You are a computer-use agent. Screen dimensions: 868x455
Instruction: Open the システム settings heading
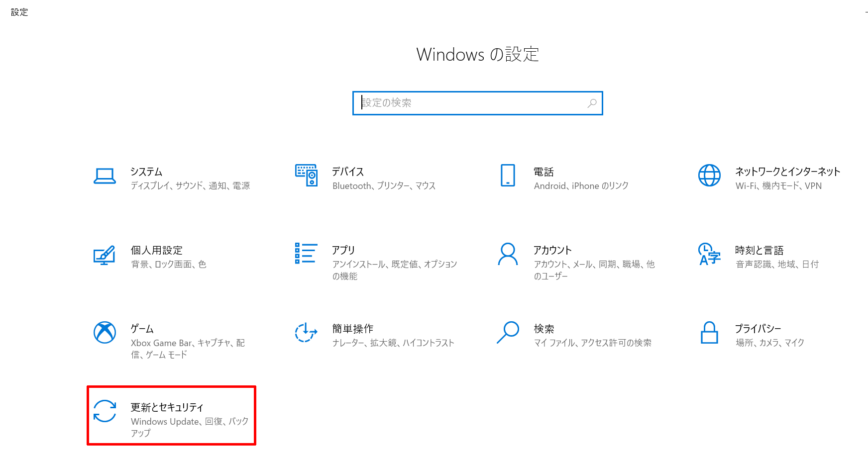click(146, 172)
